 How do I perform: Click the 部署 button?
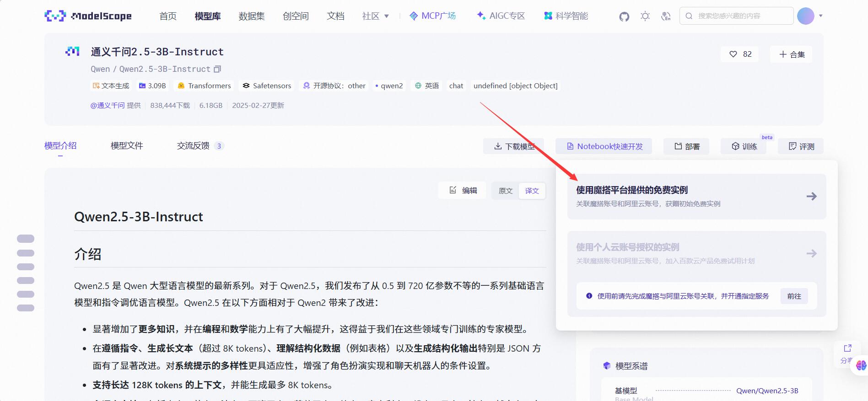[x=686, y=146]
